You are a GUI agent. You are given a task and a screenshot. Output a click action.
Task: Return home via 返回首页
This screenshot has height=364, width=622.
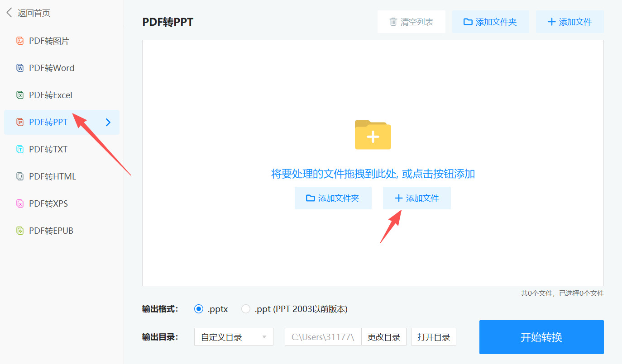[x=34, y=13]
